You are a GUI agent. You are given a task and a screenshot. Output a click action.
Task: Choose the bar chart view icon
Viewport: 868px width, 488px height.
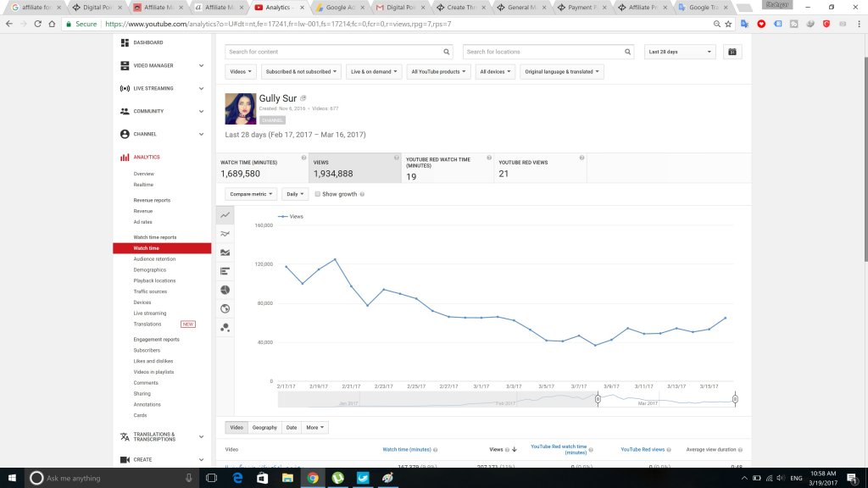pyautogui.click(x=225, y=271)
